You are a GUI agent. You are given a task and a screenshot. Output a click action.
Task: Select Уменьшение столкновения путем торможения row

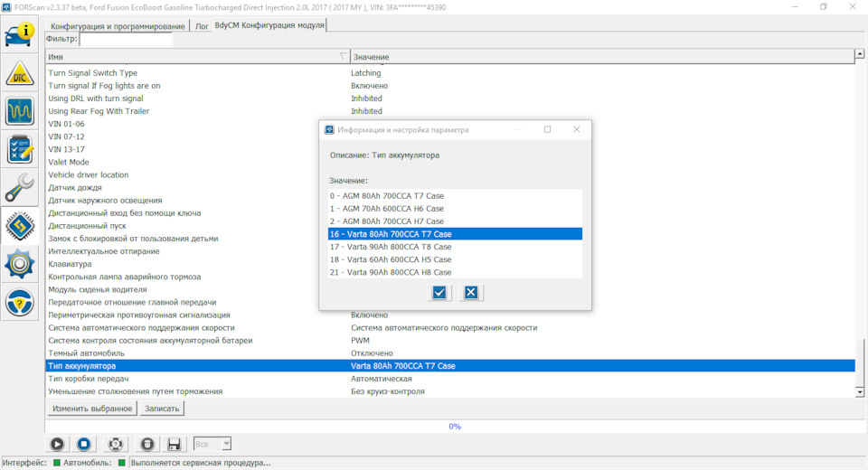[450, 391]
